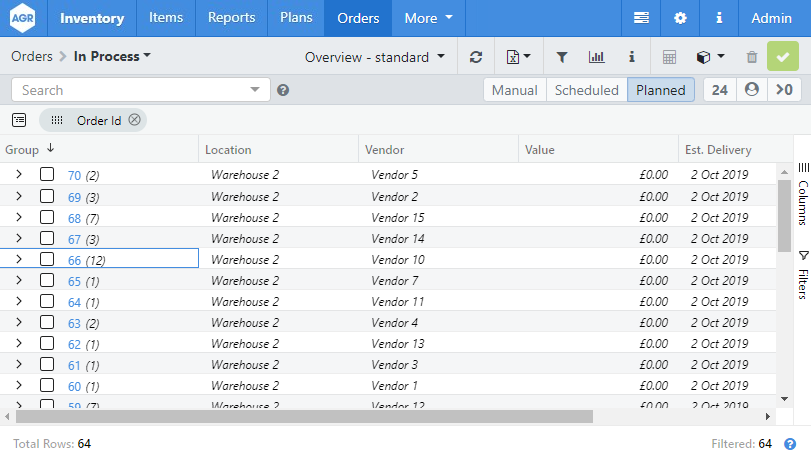Click the help icon beside Search

(283, 90)
